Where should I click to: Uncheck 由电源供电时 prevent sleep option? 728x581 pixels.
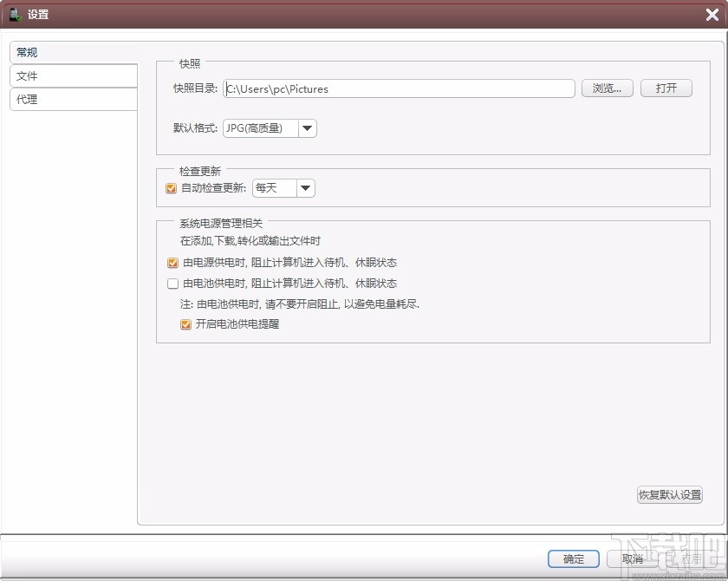point(171,262)
